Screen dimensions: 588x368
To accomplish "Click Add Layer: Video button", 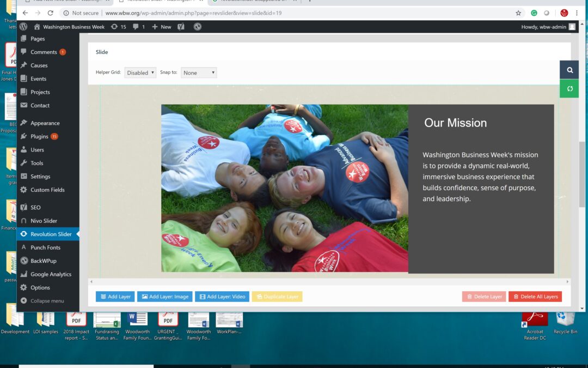I will point(222,297).
